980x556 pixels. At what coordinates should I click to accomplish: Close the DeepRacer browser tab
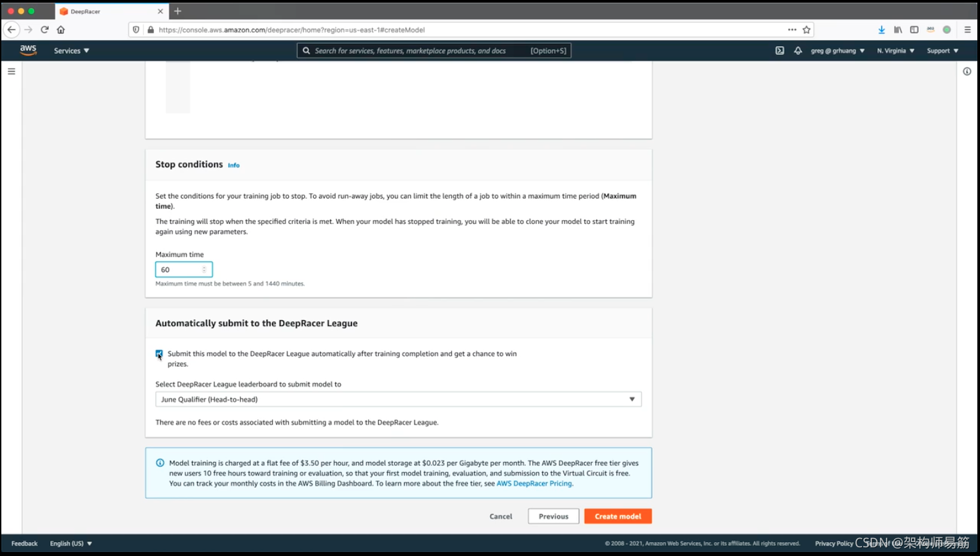pos(160,11)
